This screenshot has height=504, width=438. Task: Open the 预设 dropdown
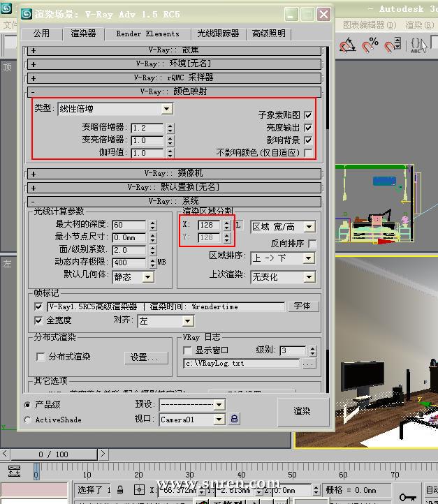(x=192, y=404)
